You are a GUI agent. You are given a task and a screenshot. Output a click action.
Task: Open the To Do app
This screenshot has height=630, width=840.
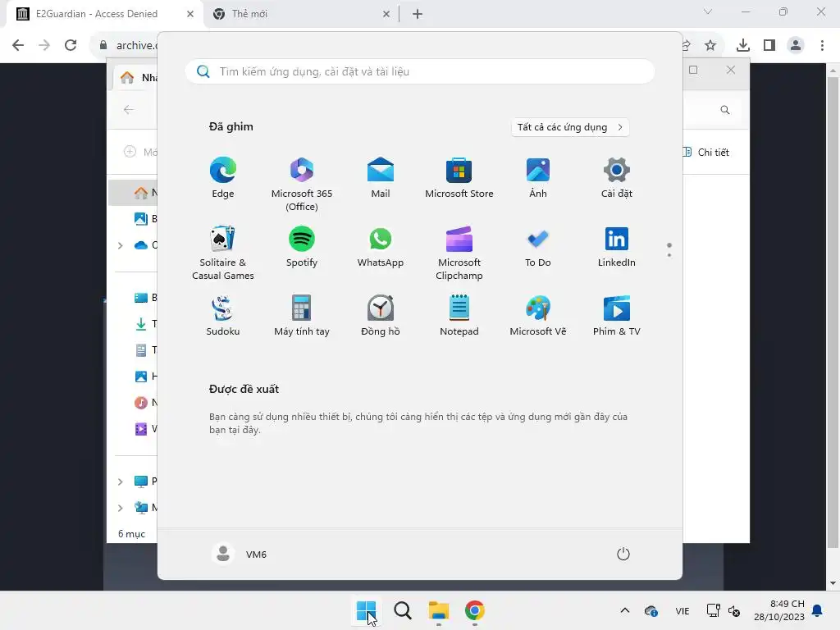tap(538, 247)
